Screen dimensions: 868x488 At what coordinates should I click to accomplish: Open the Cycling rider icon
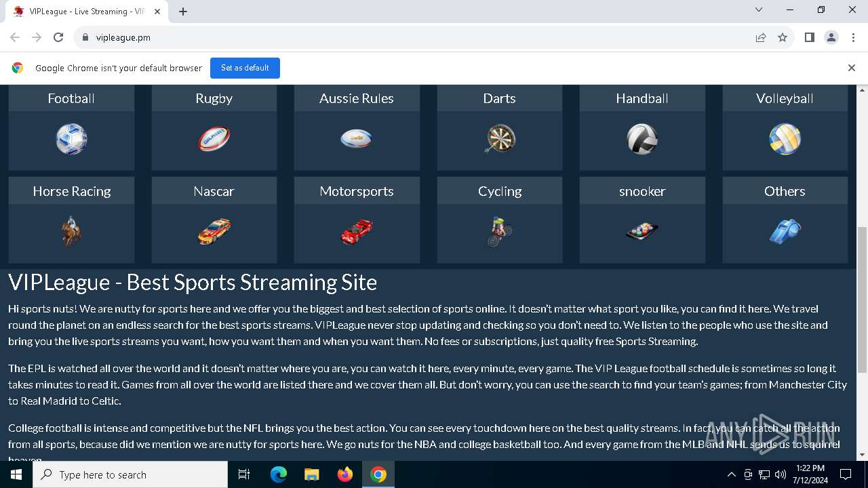(500, 232)
